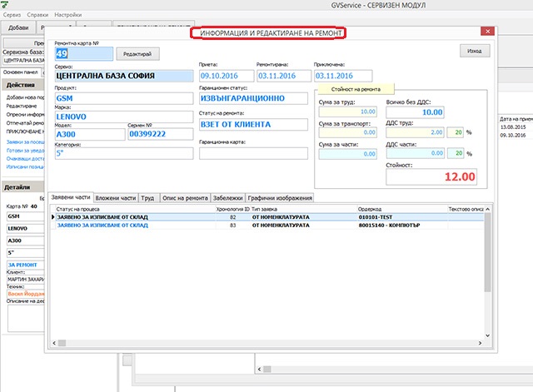Switch to the Заявени части tab

tap(71, 197)
